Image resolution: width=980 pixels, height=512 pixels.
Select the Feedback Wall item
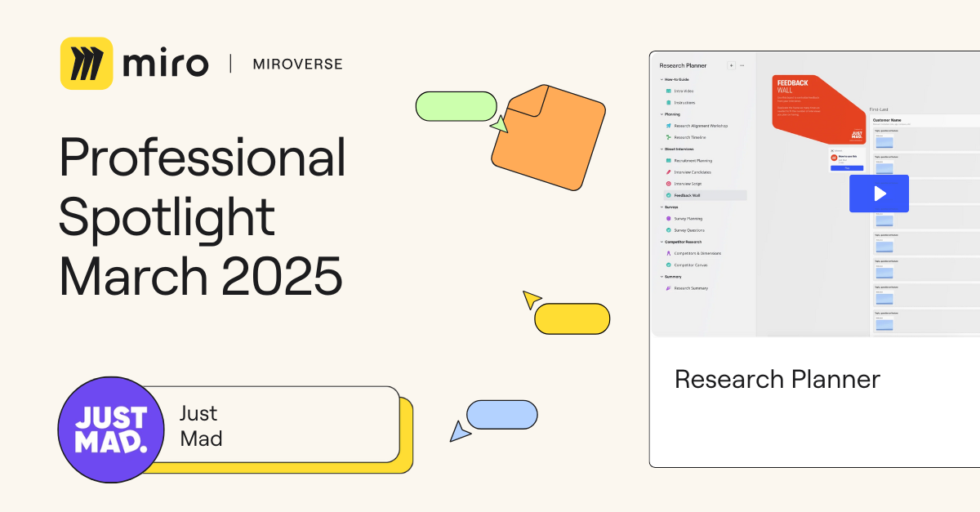705,196
